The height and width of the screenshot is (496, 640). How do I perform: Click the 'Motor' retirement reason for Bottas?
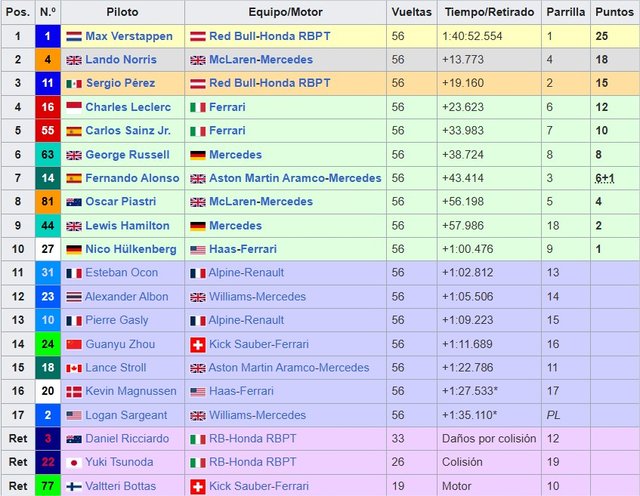pos(456,486)
